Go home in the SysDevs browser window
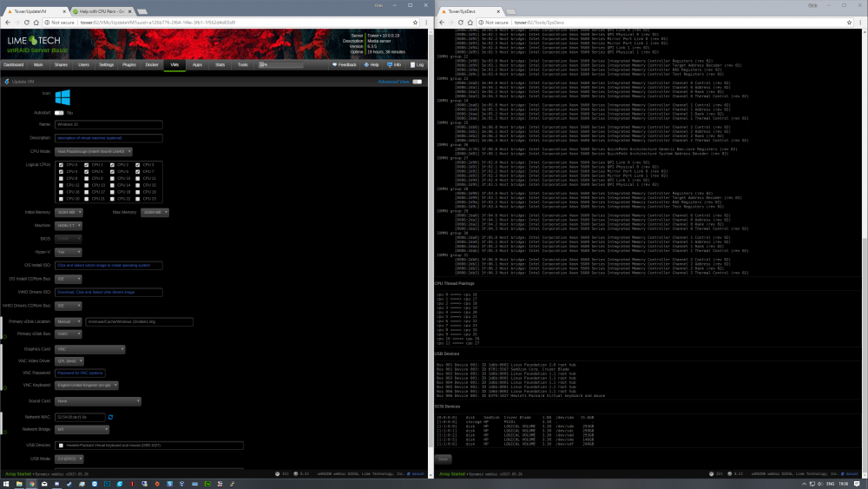This screenshot has width=868, height=489. click(470, 23)
